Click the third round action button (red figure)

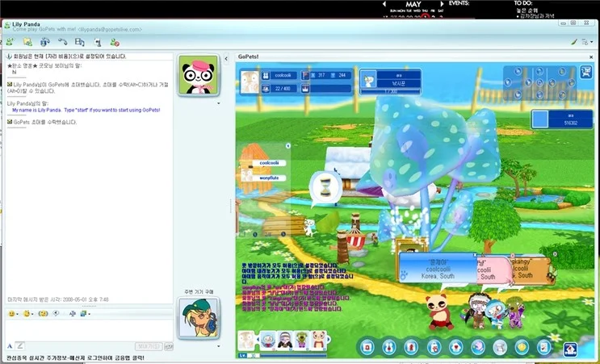pyautogui.click(x=411, y=347)
